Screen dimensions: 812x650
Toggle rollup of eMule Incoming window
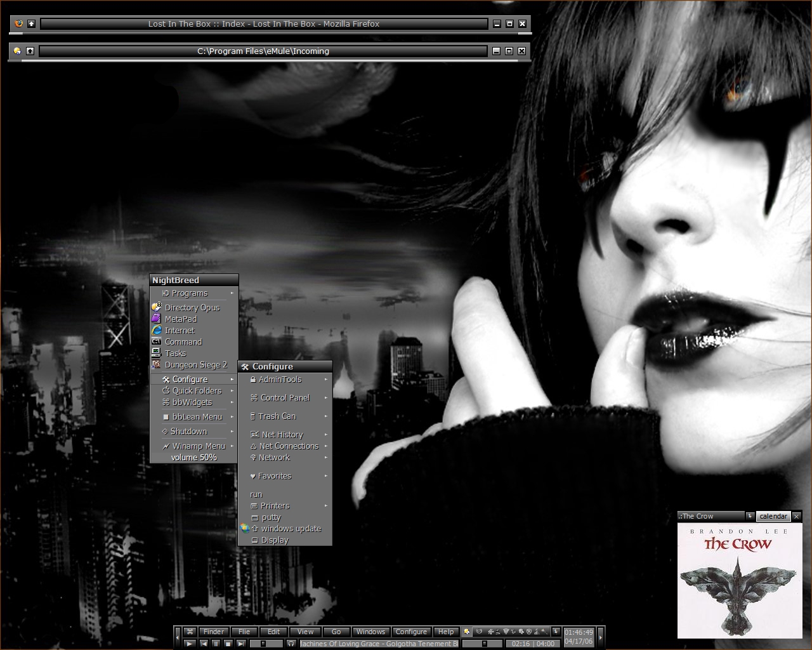point(30,51)
